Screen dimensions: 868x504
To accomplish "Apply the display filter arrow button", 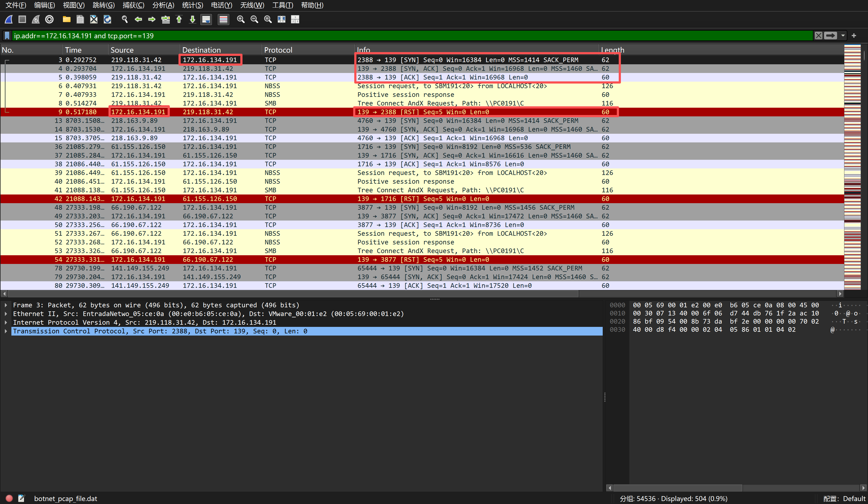I will click(830, 36).
